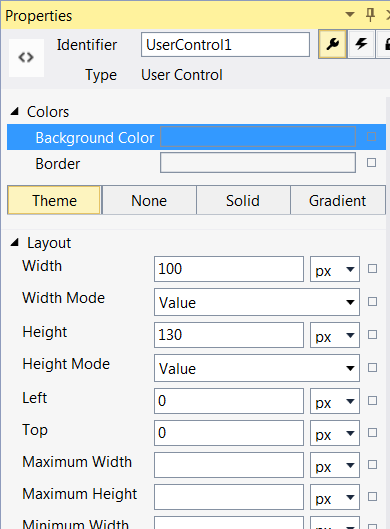Click the code brackets User Control icon

point(26,58)
